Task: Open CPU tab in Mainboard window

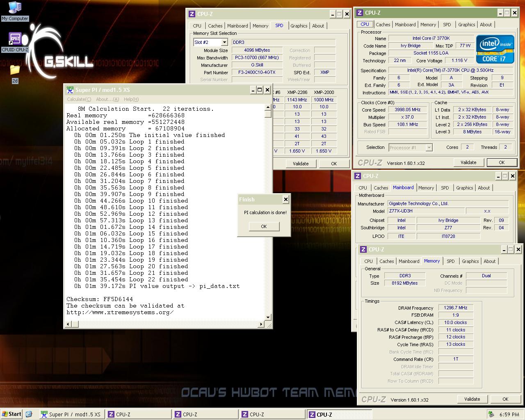Action: 363,188
